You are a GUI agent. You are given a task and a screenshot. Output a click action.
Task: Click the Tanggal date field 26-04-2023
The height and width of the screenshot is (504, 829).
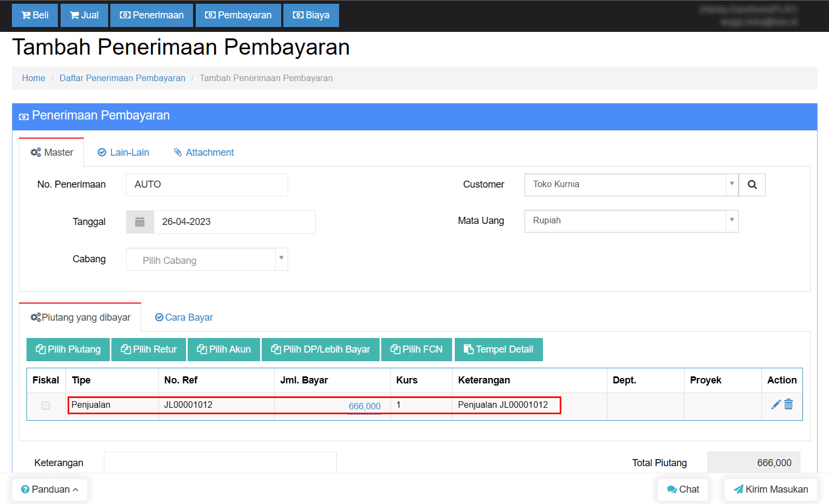pyautogui.click(x=235, y=222)
